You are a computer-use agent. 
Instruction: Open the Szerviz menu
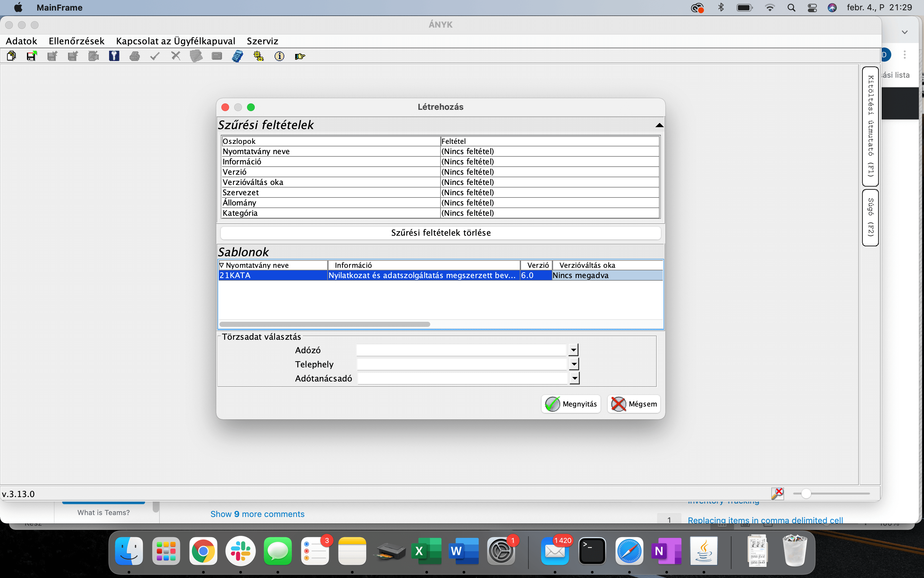pyautogui.click(x=262, y=41)
